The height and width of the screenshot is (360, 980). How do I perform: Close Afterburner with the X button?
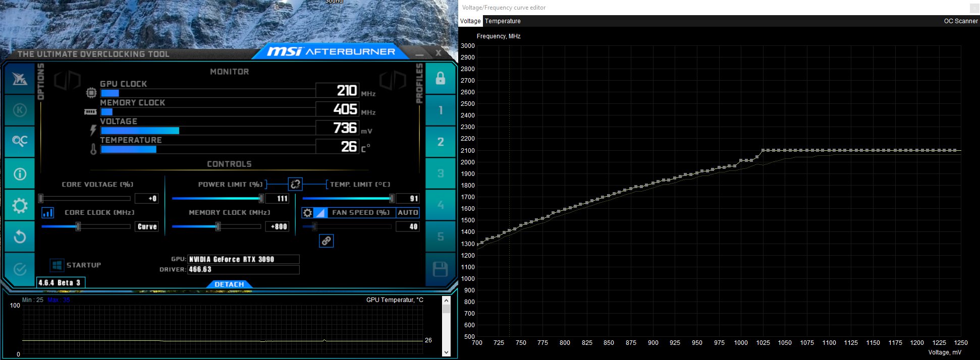point(439,52)
